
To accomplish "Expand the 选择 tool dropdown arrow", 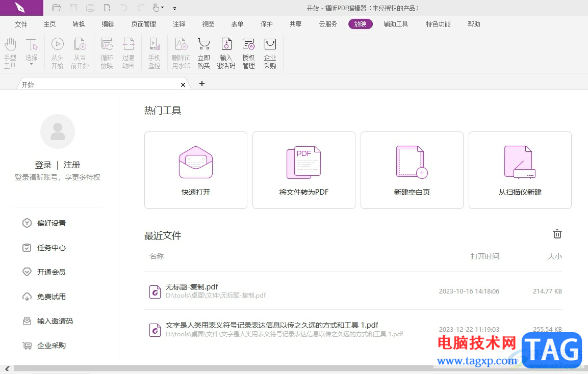I will point(32,65).
